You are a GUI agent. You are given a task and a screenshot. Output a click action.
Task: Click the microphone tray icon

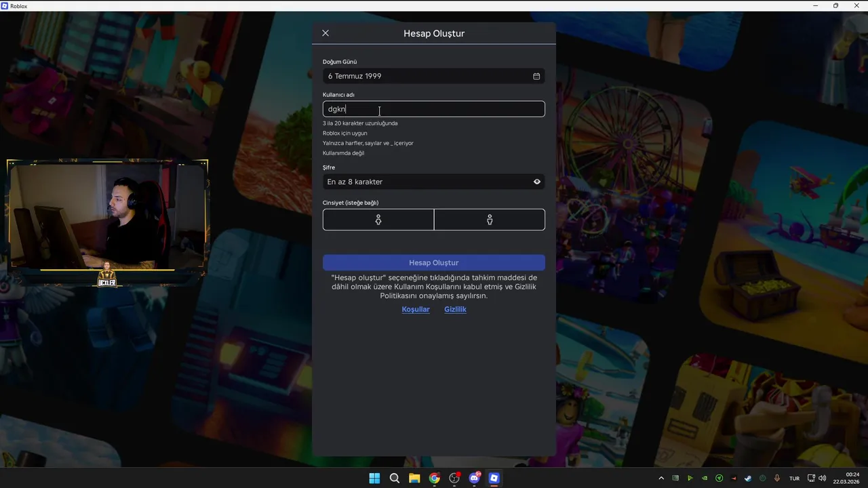coord(776,479)
